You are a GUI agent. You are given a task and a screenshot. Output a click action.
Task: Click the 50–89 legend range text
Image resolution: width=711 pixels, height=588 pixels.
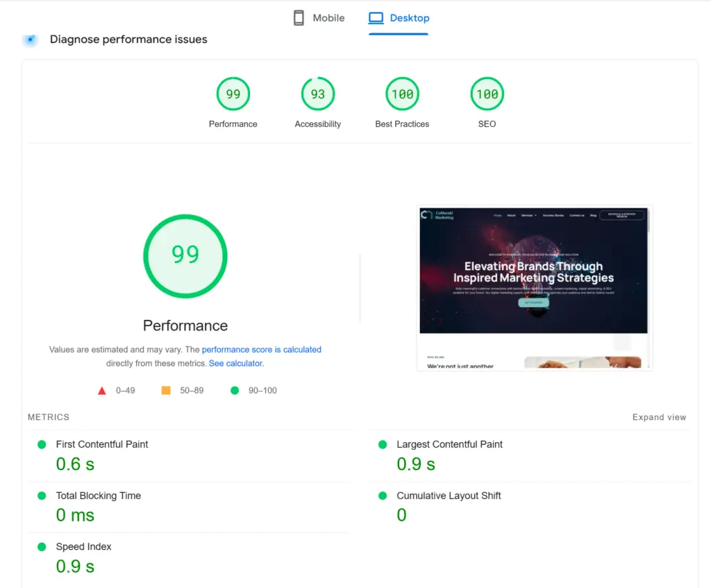click(192, 391)
